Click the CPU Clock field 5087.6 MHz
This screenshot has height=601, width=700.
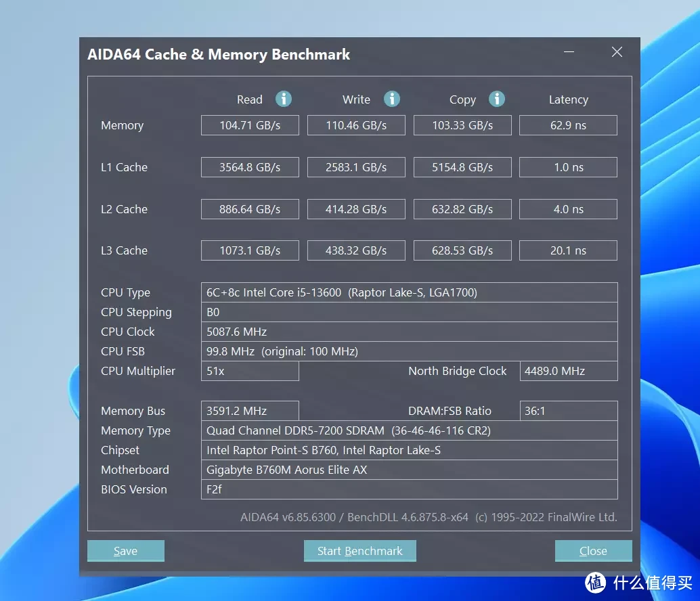pos(410,332)
